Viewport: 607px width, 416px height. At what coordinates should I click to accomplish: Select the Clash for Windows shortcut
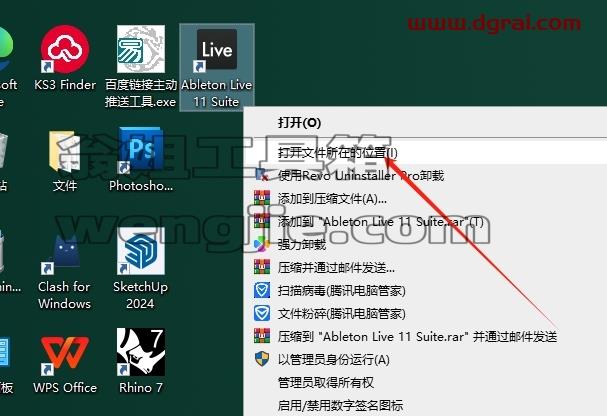64,271
